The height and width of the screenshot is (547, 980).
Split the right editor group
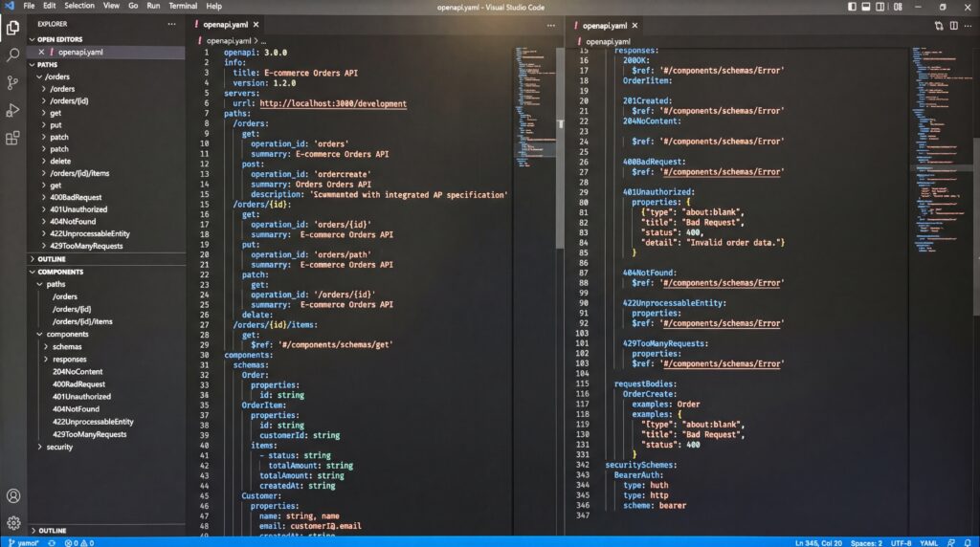tap(954, 26)
